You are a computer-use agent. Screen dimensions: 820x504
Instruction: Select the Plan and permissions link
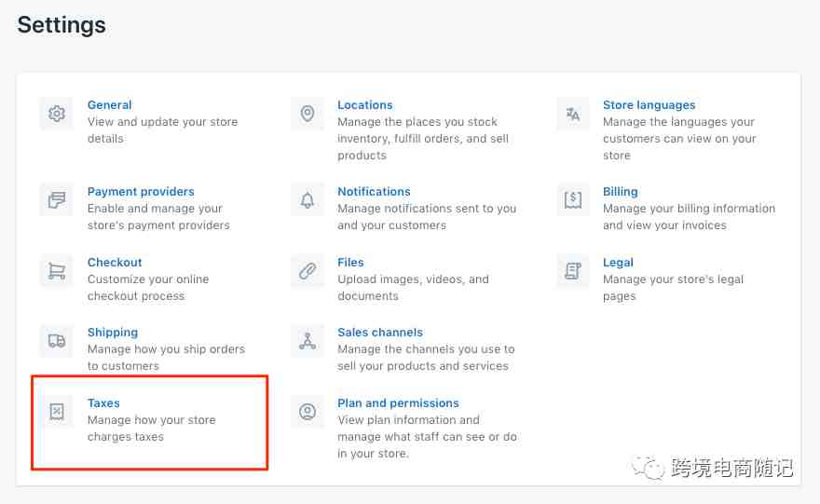coord(398,403)
